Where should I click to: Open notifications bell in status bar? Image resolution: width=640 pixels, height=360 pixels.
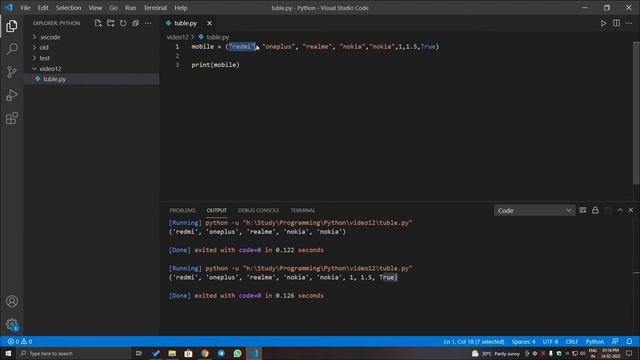coord(629,342)
